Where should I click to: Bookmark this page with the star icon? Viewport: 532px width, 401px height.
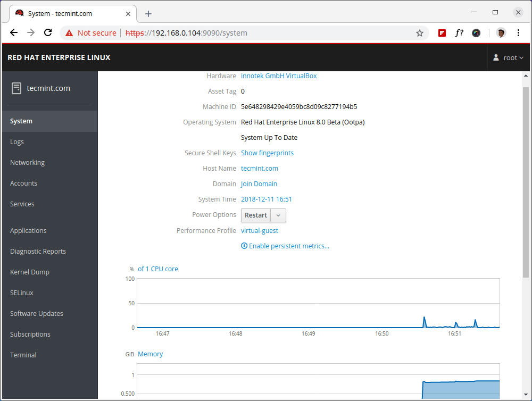click(420, 33)
